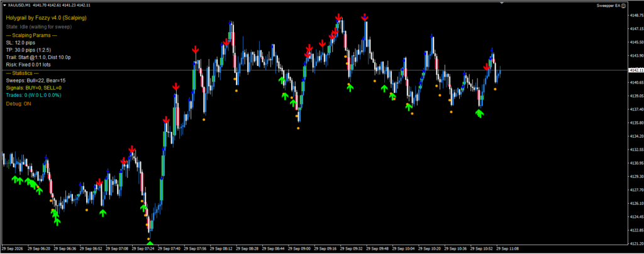644x254 pixels.
Task: Click the current price label 4142.11
Action: coord(635,70)
